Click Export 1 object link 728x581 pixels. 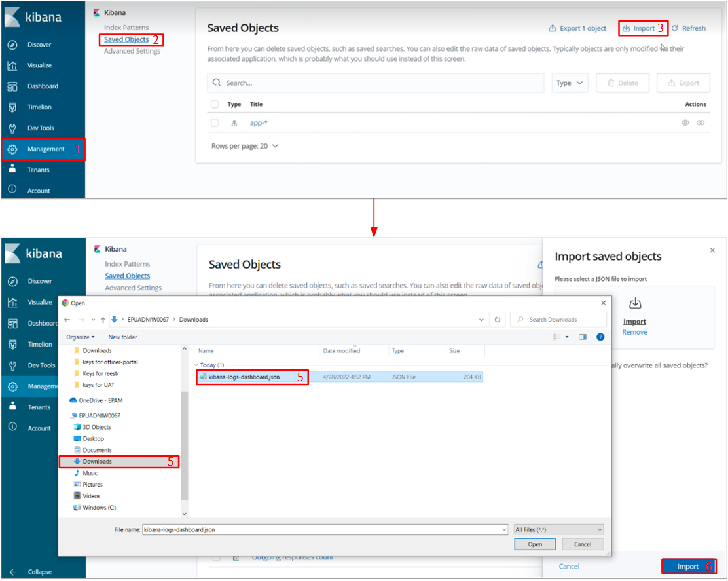577,28
